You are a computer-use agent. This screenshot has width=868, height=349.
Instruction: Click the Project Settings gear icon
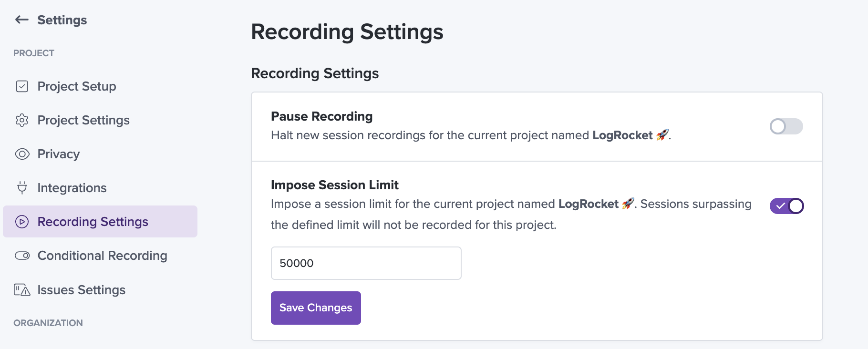pos(22,120)
